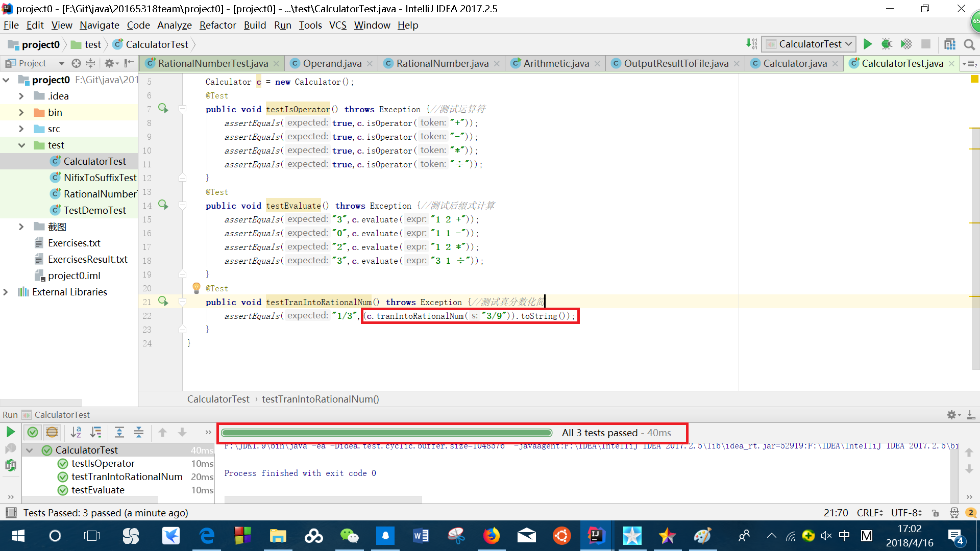Start debugging with the bug icon

coord(887,44)
